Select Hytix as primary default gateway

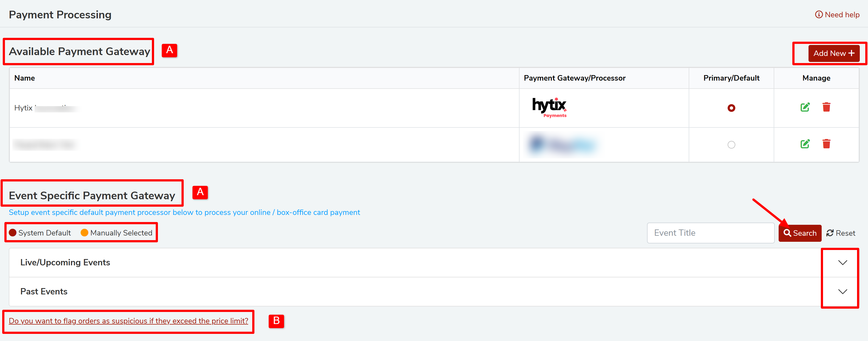tap(731, 108)
